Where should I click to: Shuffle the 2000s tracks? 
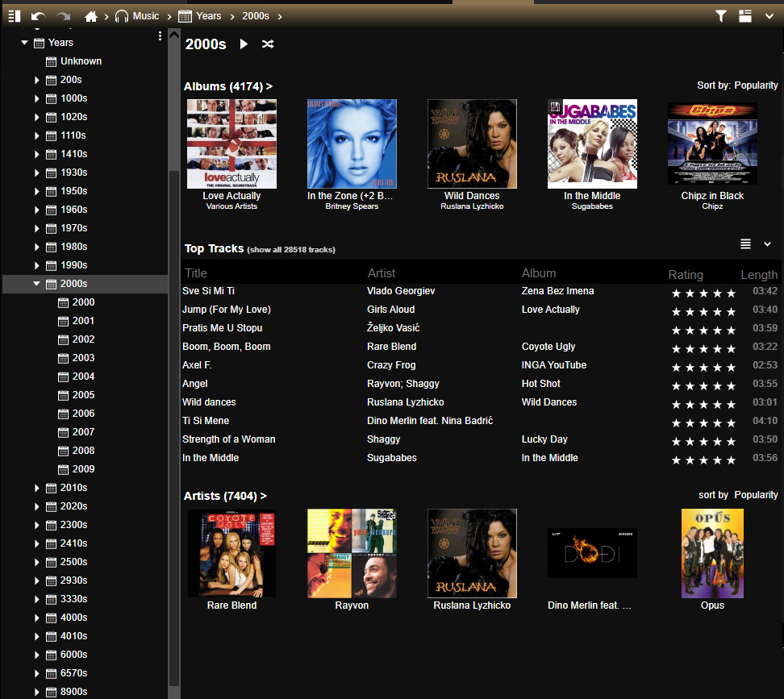point(268,44)
